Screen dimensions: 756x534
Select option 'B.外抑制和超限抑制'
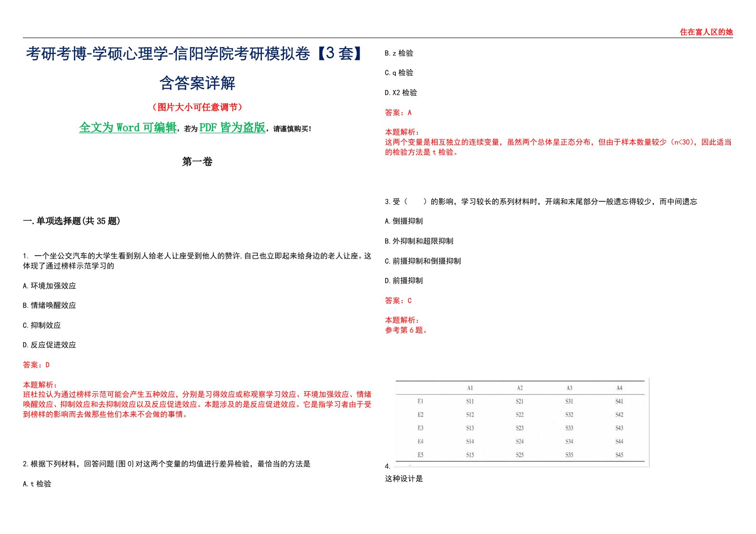coord(419,241)
